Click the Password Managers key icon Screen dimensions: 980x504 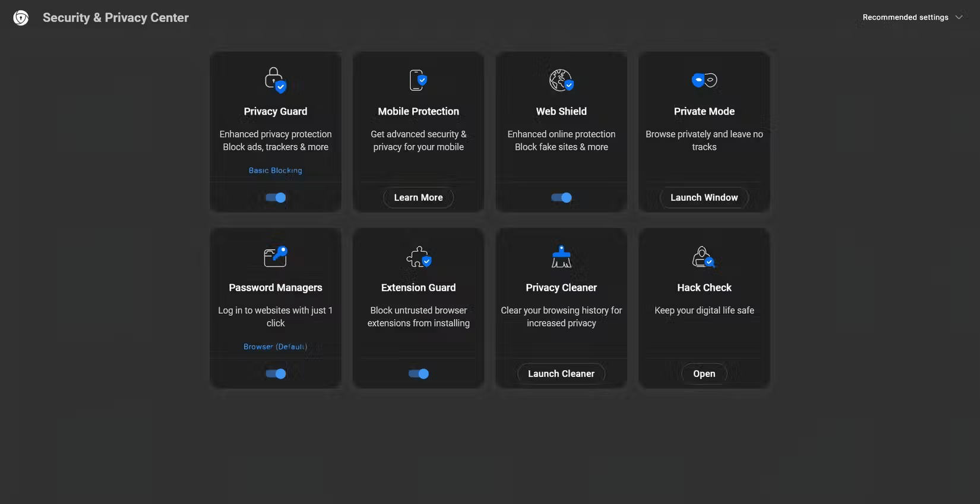(x=276, y=256)
